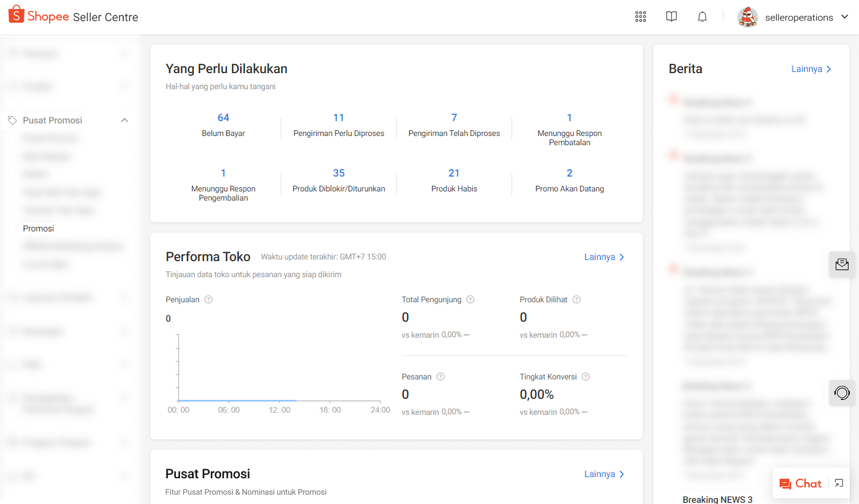Open Lainnya link in Performa Toko
Viewport: 859px width, 504px height.
tap(604, 257)
